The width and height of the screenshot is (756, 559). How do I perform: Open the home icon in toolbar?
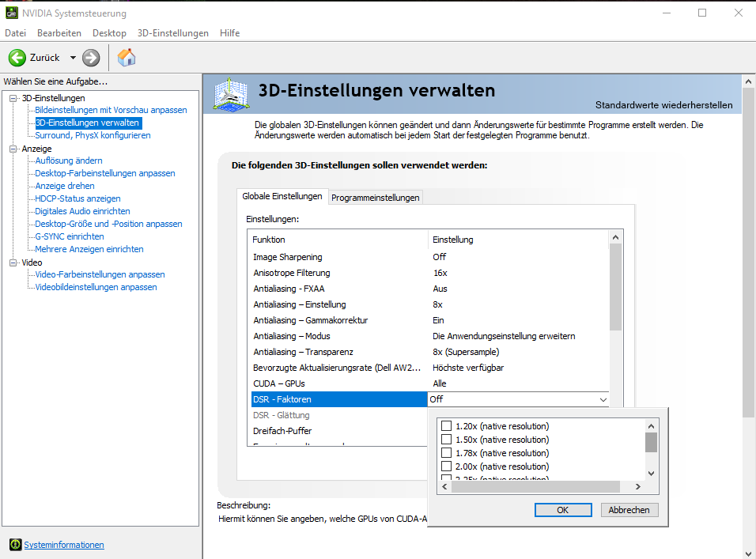pyautogui.click(x=127, y=58)
